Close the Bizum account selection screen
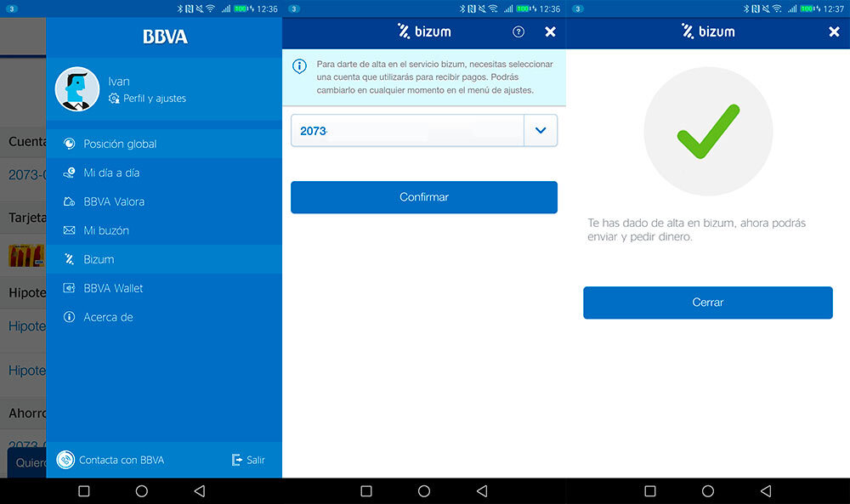 coord(550,31)
